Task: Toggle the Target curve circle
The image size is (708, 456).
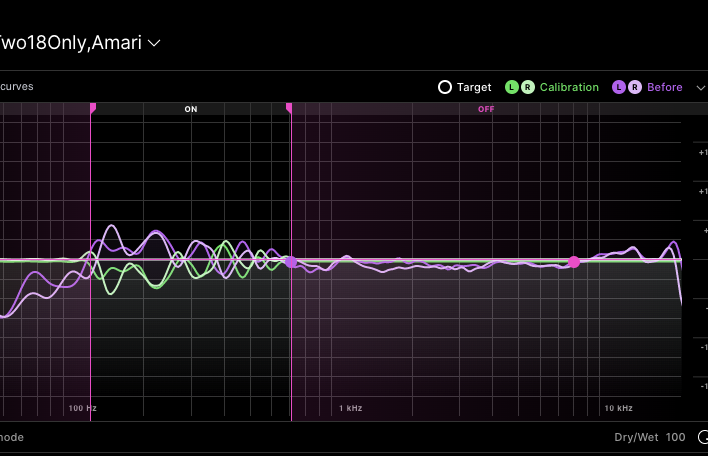Action: click(445, 87)
